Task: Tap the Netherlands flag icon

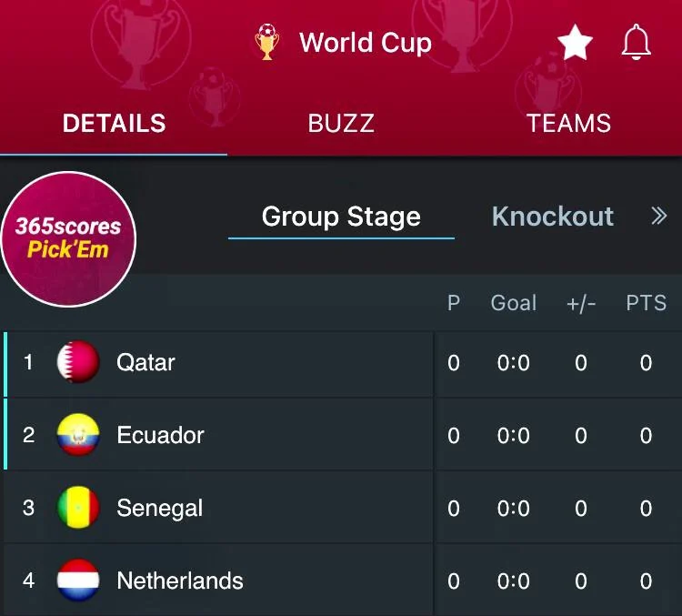Action: [x=78, y=581]
